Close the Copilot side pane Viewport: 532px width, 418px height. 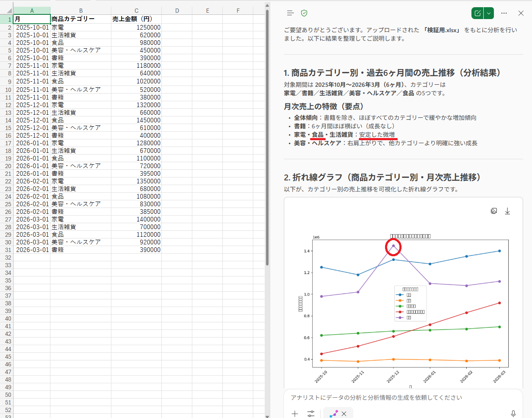pyautogui.click(x=521, y=13)
